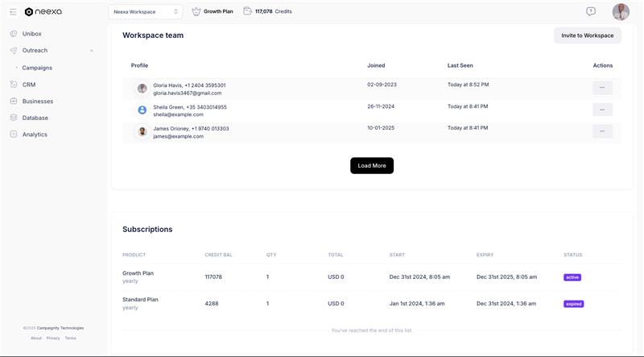Click the user profile avatar
Screen dimensions: 644x357
[621, 11]
